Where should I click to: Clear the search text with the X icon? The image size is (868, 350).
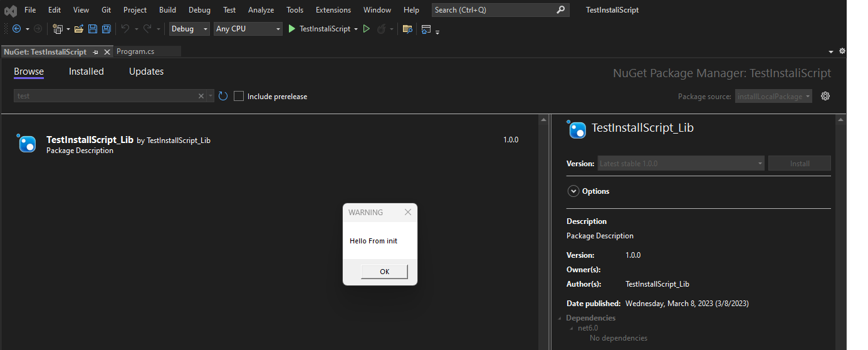pos(201,96)
